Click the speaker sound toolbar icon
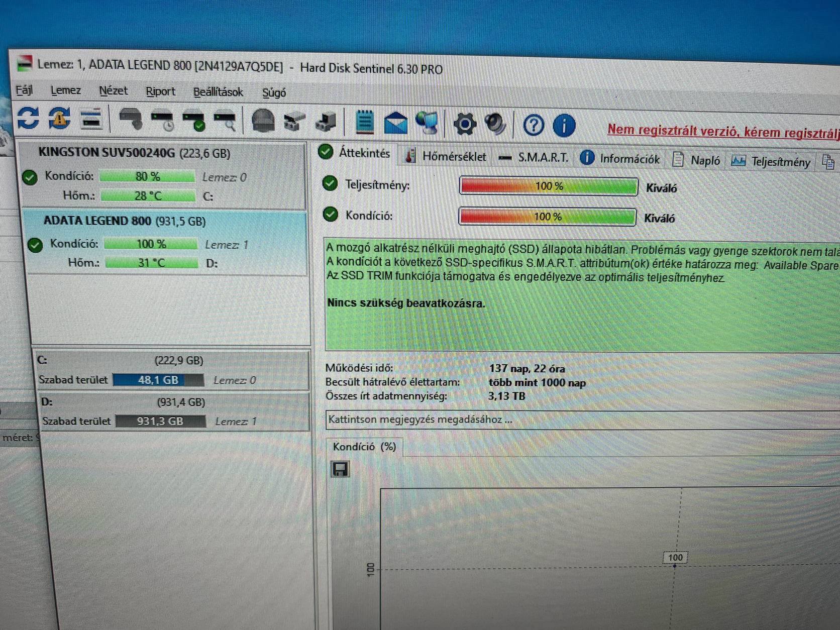 pos(495,125)
